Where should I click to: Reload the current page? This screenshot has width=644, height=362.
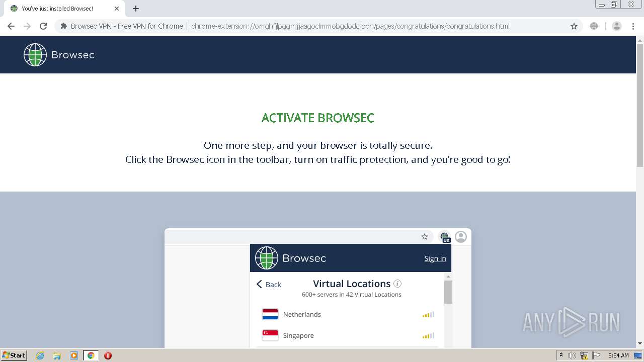click(43, 26)
